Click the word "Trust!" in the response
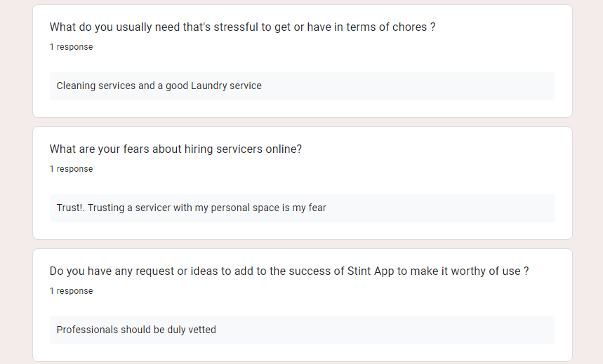The image size is (603, 364). coord(70,208)
